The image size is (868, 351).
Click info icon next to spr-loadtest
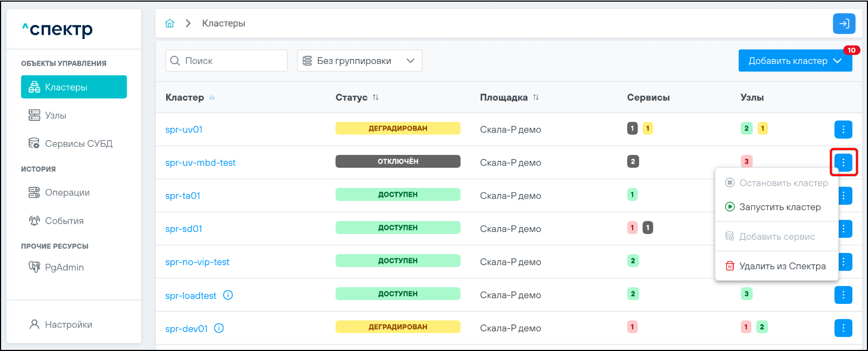click(228, 295)
